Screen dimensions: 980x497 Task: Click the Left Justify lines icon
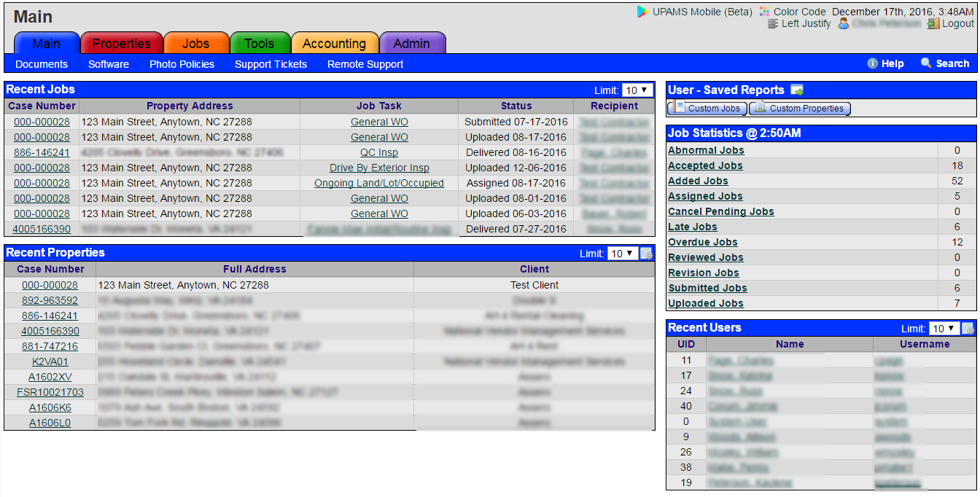(774, 24)
